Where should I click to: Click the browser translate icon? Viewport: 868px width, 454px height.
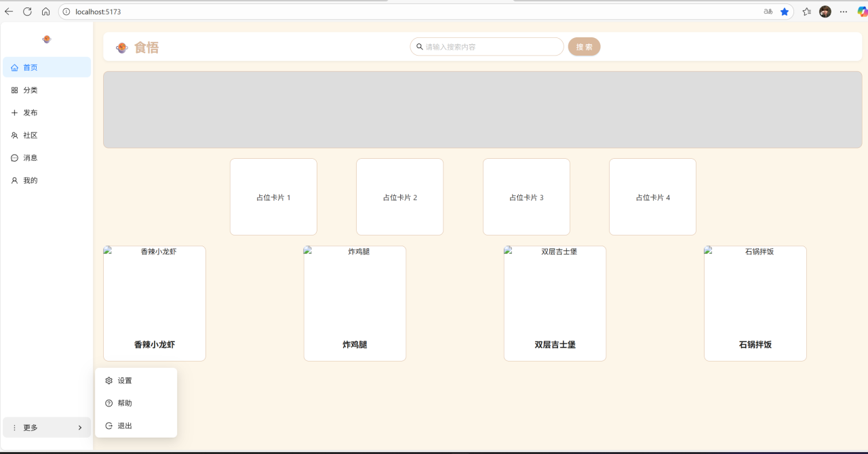(768, 12)
